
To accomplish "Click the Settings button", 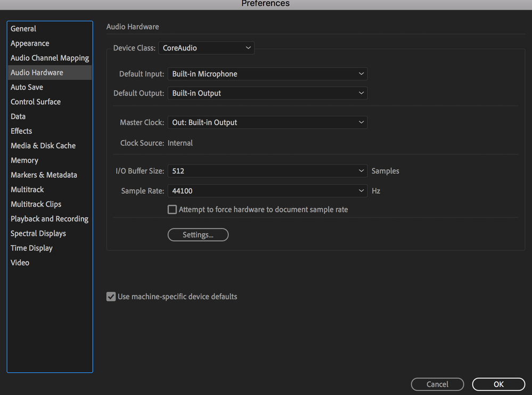I will [x=198, y=234].
